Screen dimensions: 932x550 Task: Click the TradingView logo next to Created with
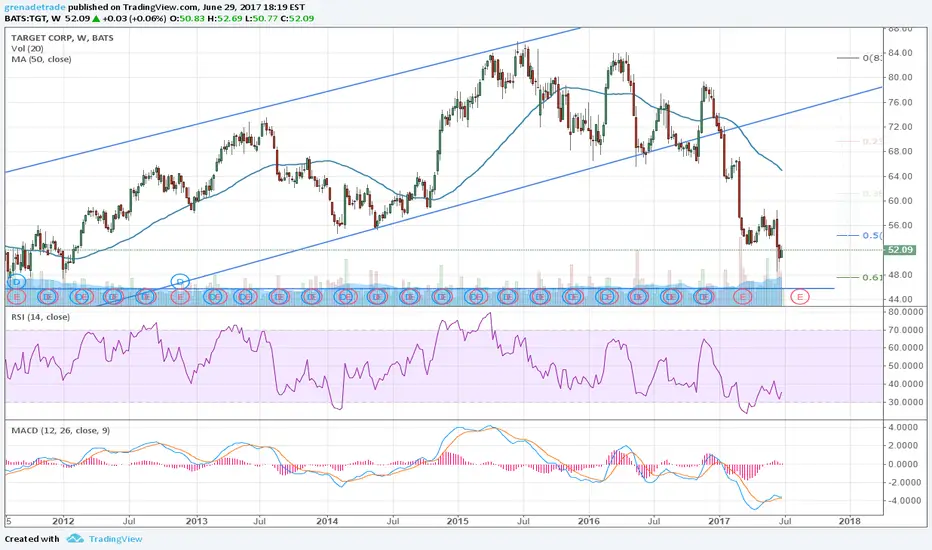(75, 539)
